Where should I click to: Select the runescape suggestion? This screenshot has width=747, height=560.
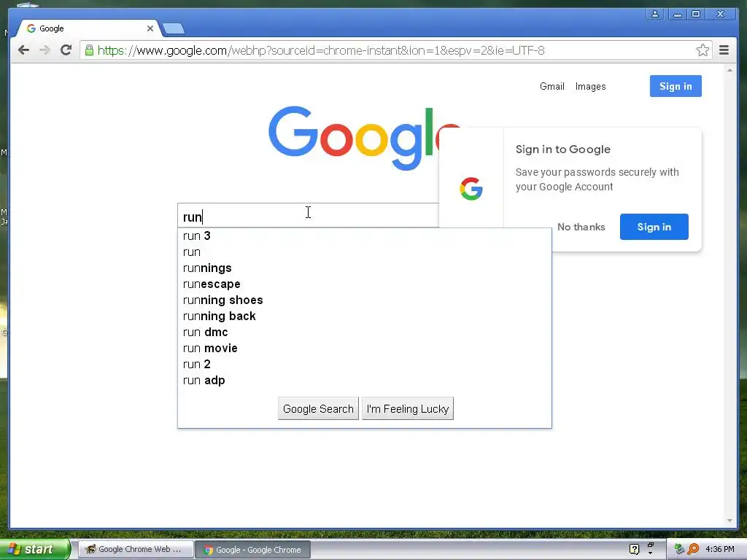click(x=365, y=284)
